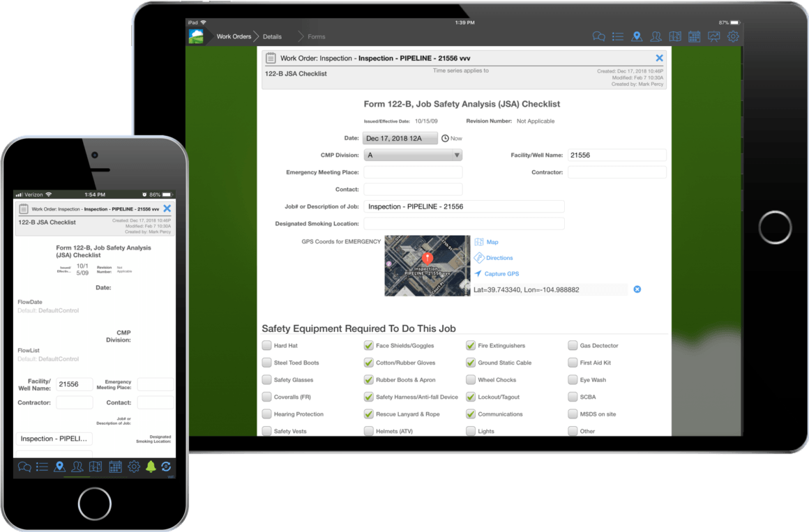Focus Contractor field on phone
809x532 pixels.
75,402
